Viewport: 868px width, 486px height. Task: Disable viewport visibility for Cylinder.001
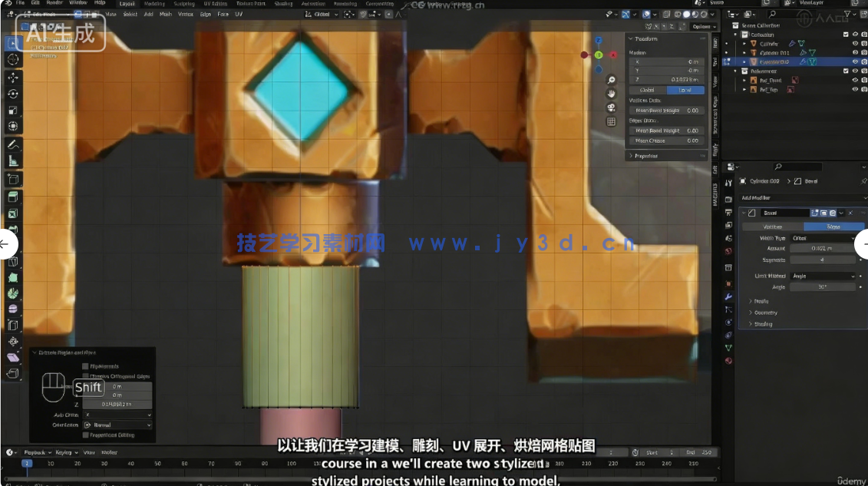[854, 52]
